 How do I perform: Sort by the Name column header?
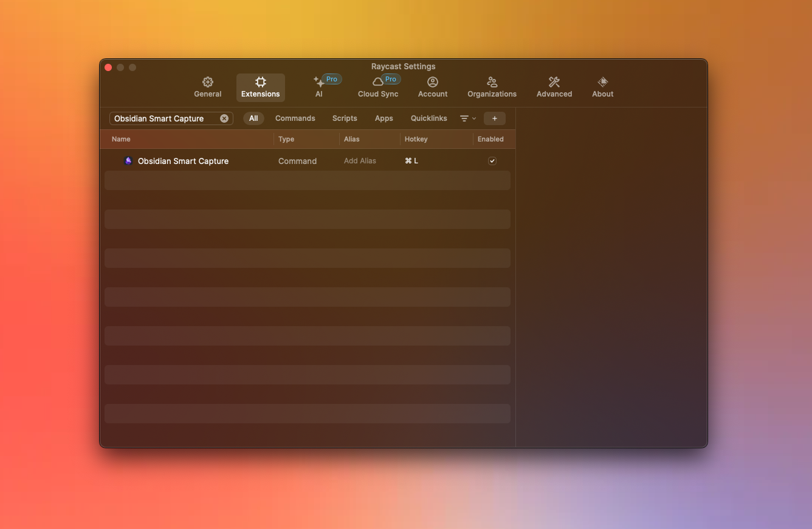click(121, 139)
